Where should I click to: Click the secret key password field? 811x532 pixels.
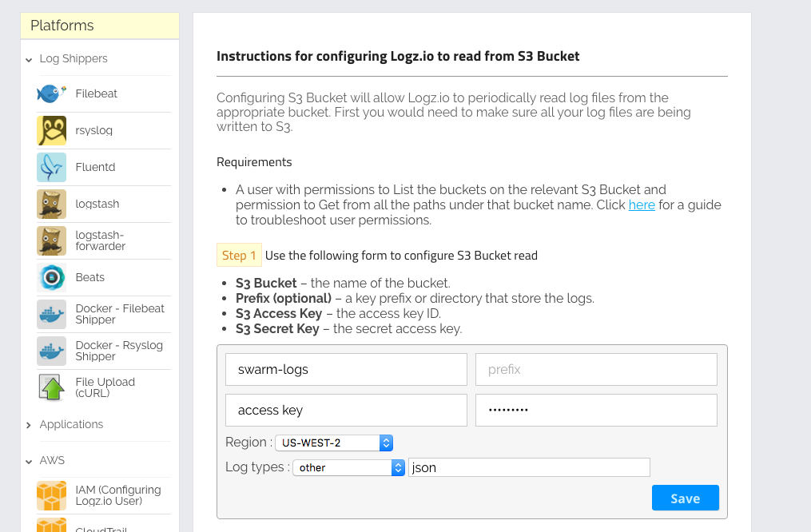(x=596, y=410)
